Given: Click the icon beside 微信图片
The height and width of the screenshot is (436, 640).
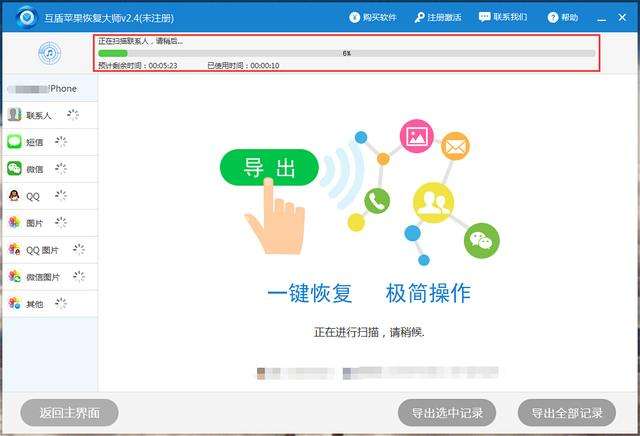Looking at the screenshot, I should (x=14, y=276).
